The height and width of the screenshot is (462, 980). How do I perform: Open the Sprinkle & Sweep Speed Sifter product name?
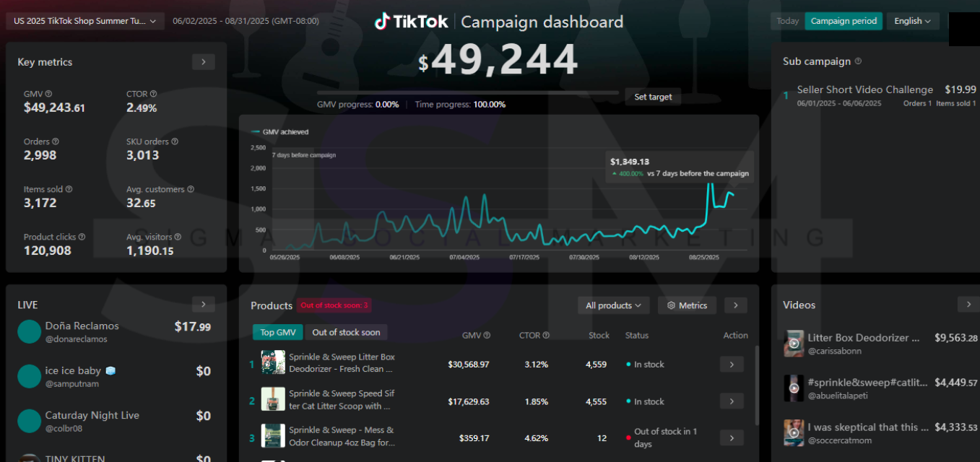[342, 399]
